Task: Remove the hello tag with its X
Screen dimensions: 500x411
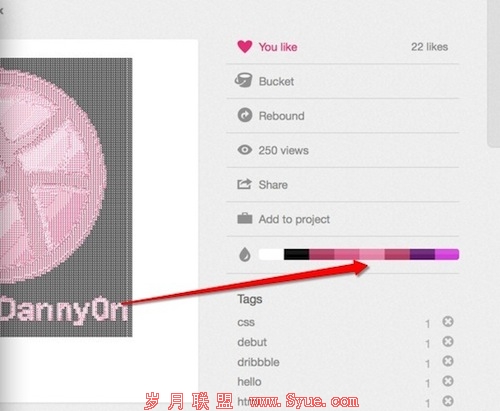Action: point(448,381)
